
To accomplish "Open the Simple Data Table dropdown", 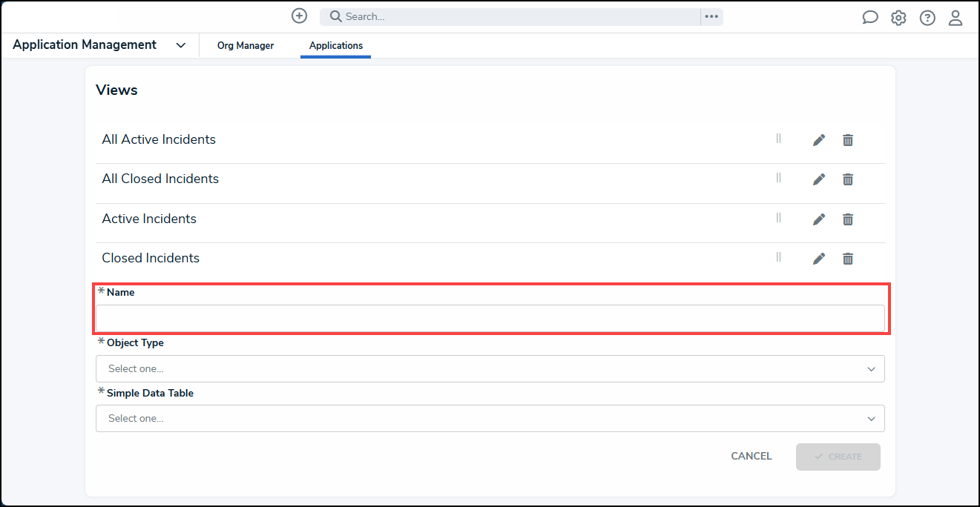I will click(490, 418).
